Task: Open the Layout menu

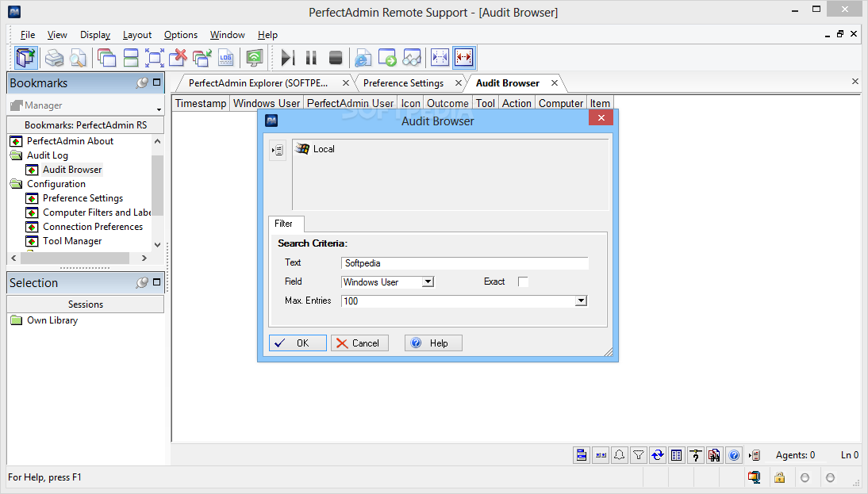Action: pyautogui.click(x=136, y=35)
